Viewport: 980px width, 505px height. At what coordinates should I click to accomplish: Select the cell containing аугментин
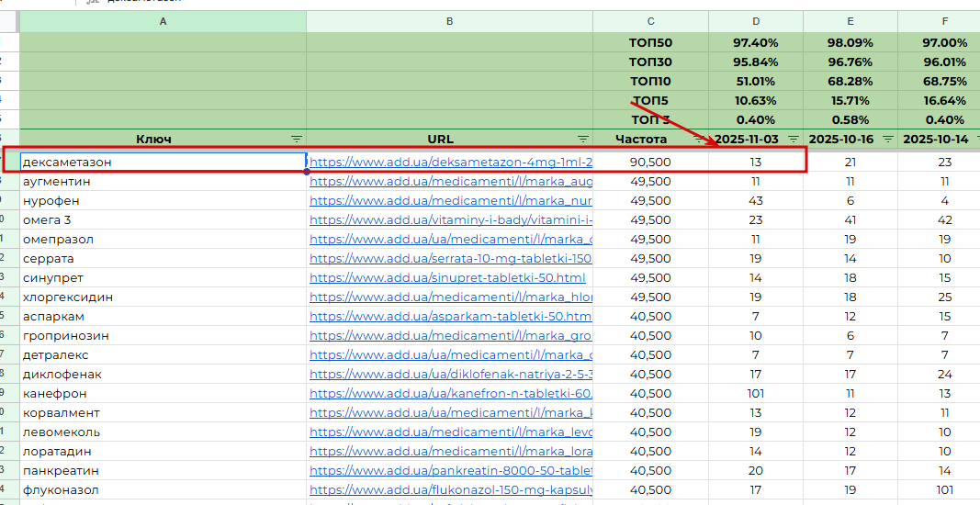(163, 181)
